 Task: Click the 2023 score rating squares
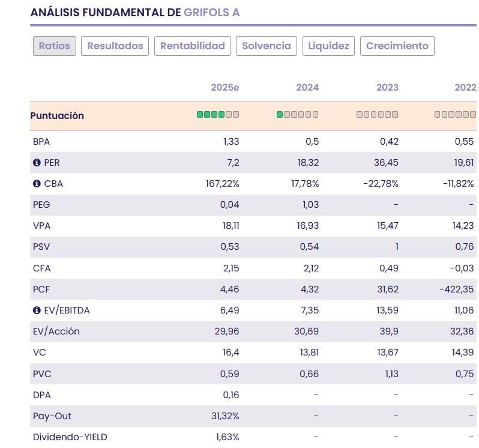[x=377, y=115]
